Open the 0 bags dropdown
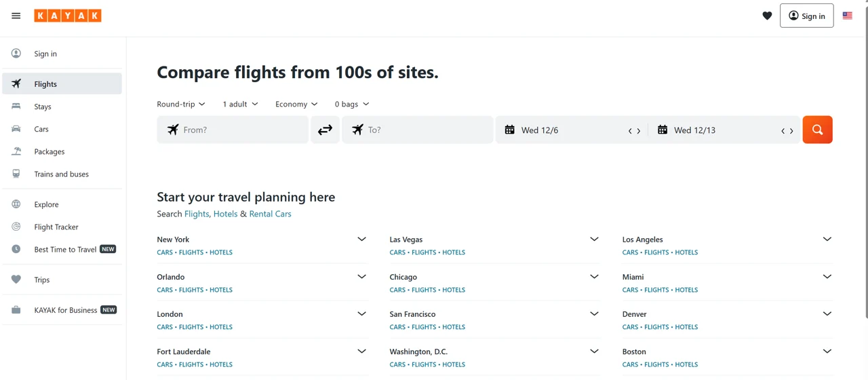Image resolution: width=868 pixels, height=380 pixels. point(351,104)
